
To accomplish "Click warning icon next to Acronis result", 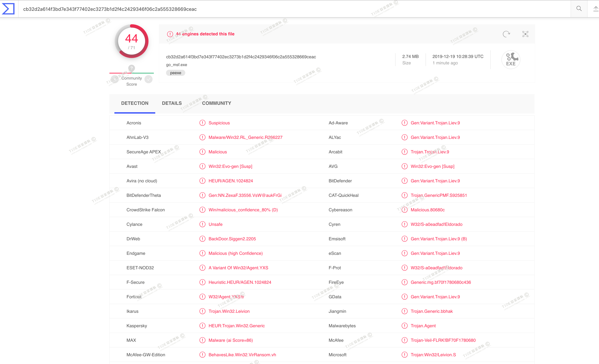I will tap(202, 123).
